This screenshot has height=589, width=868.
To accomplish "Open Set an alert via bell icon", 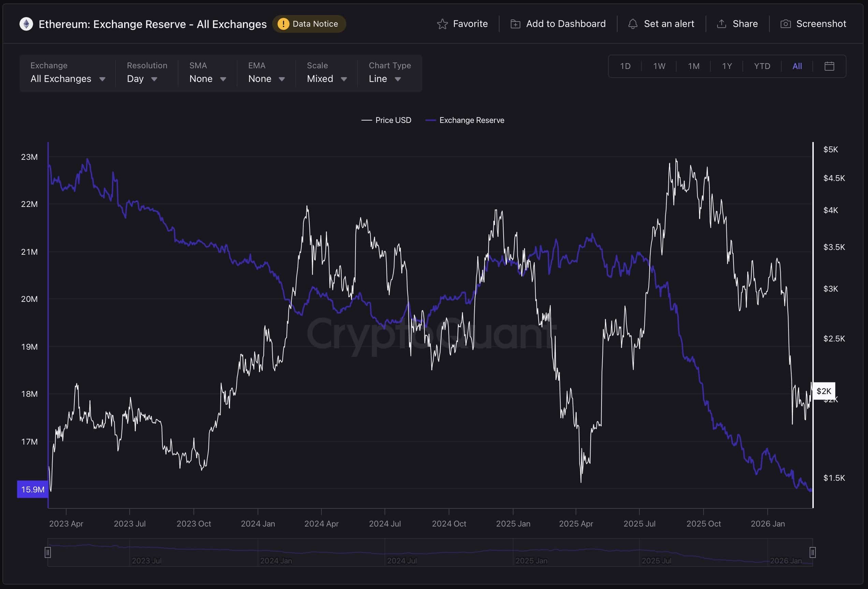I will tap(633, 24).
